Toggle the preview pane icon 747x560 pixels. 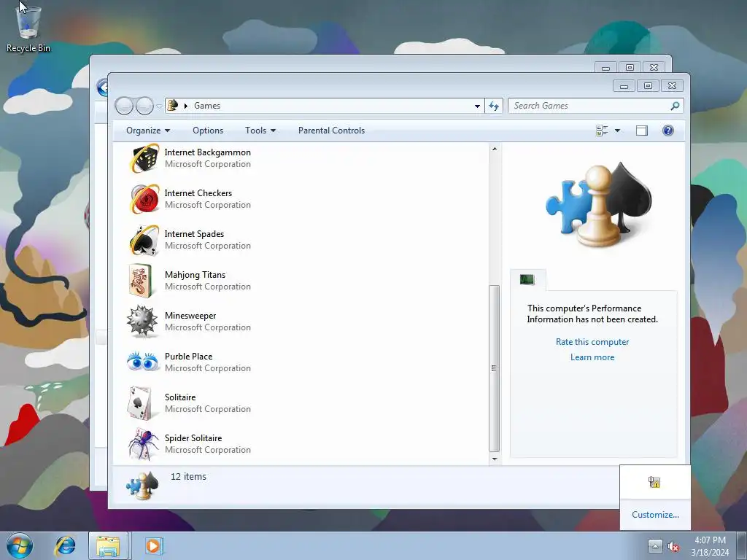point(642,131)
